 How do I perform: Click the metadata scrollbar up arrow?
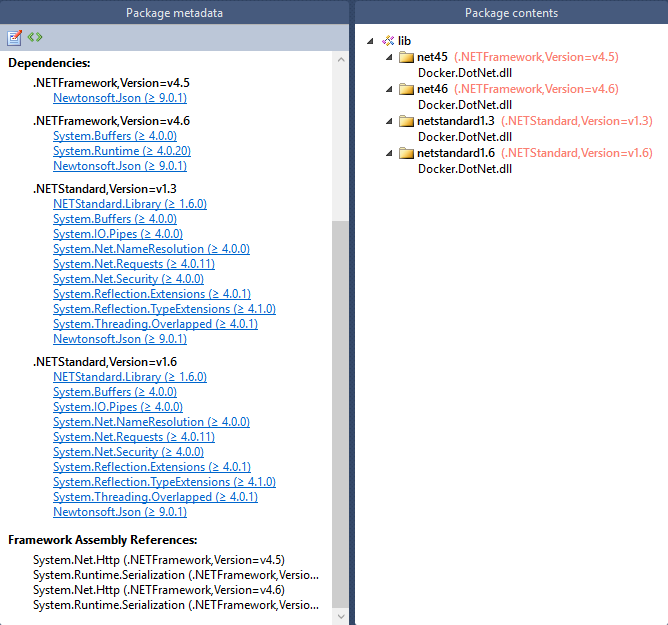point(341,60)
